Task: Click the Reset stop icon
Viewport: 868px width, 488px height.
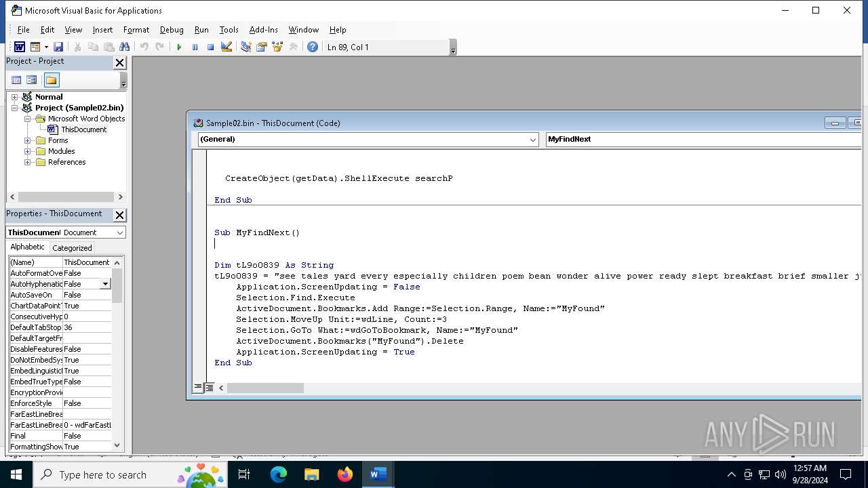Action: tap(210, 47)
